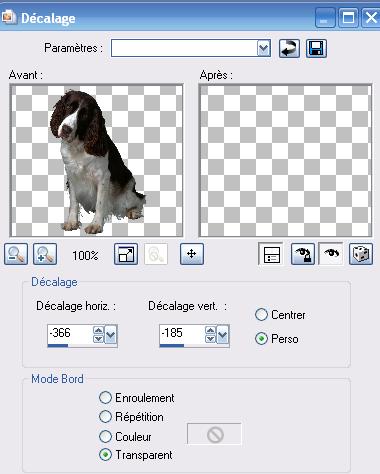Click the auto proof lock-eye icon
Image resolution: width=380 pixels, height=474 pixels.
(x=303, y=254)
